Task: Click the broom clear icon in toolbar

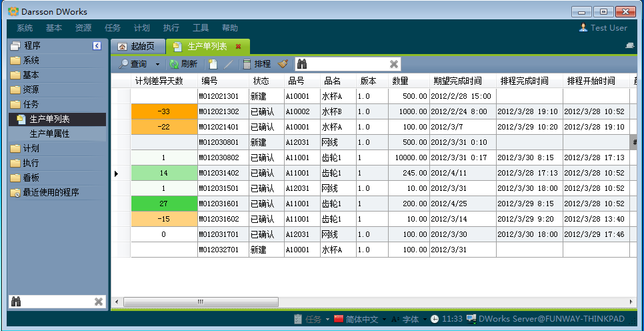Action: point(283,64)
